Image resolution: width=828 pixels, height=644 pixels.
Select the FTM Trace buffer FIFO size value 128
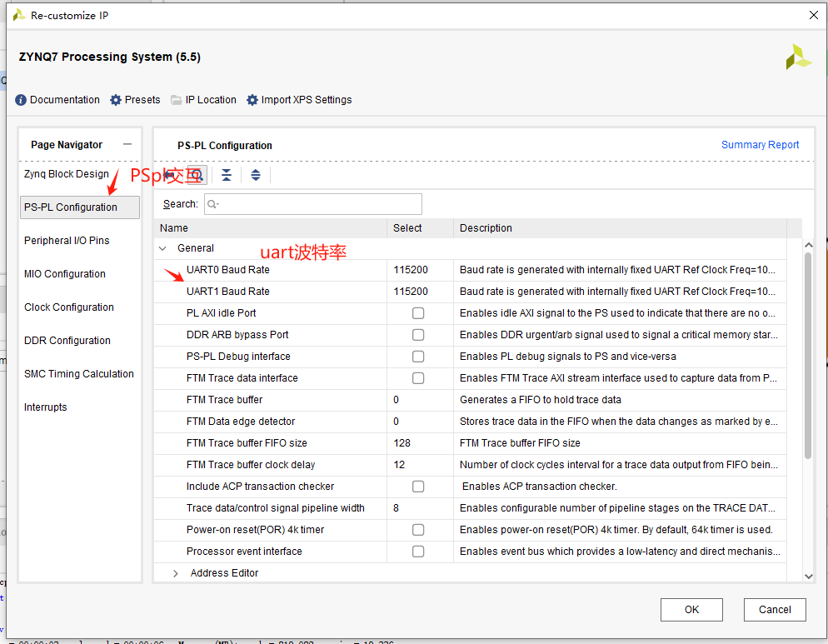(420, 443)
